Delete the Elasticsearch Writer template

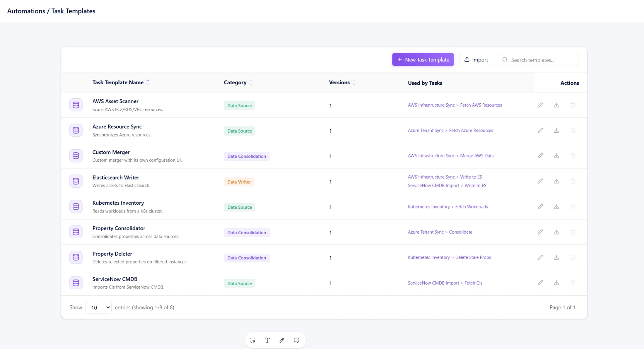tap(573, 181)
